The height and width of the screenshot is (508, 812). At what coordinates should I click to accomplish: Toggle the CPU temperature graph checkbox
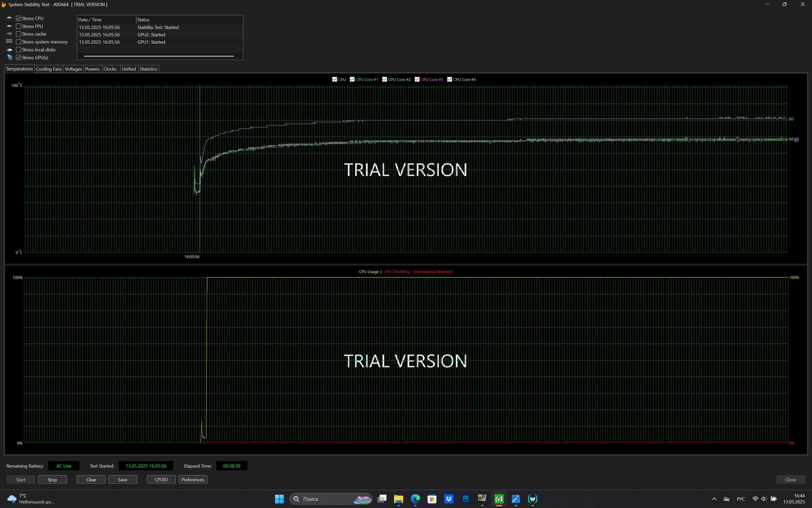coord(334,79)
